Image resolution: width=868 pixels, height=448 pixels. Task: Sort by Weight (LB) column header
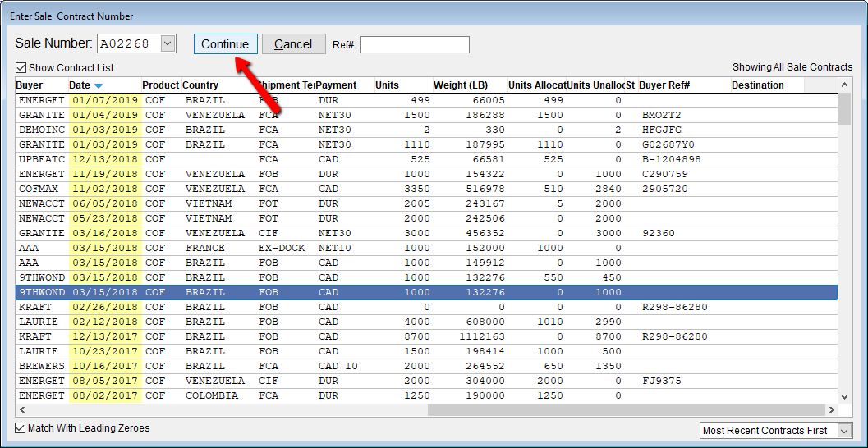click(470, 85)
